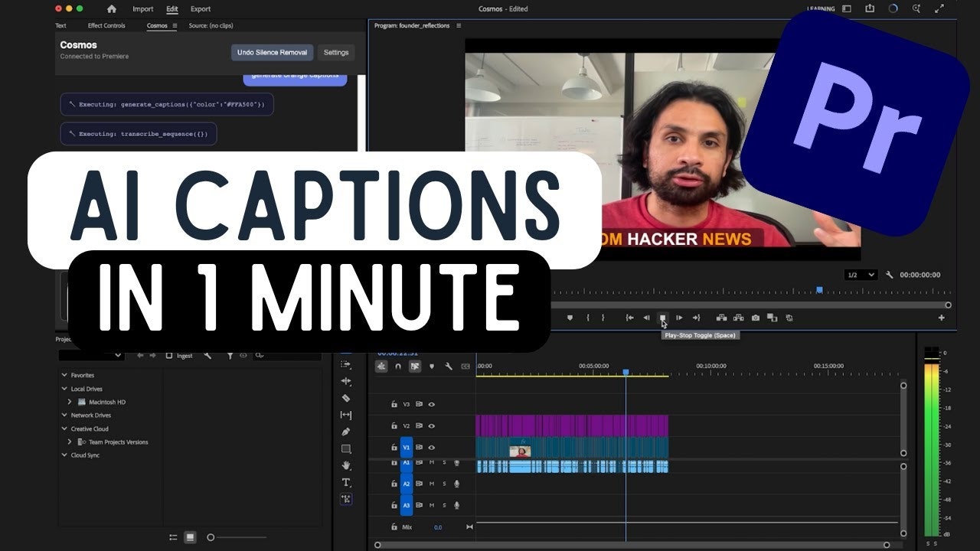Mute the A1 audio track
Image resolution: width=980 pixels, height=551 pixels.
(432, 462)
